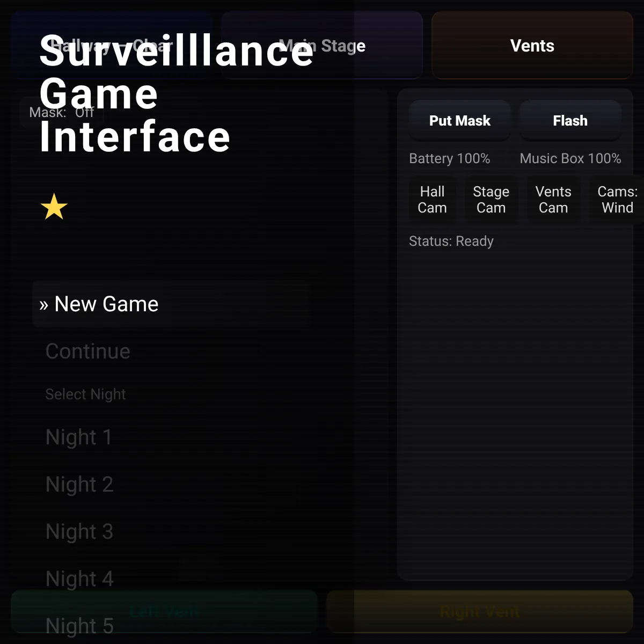Screen dimensions: 644x644
Task: Start a New Game
Action: pyautogui.click(x=171, y=304)
